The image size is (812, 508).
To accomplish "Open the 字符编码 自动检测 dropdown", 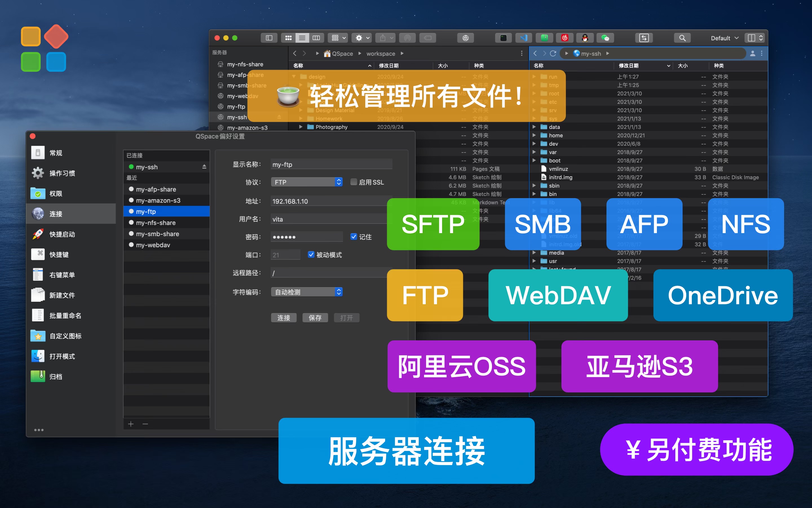I will [x=306, y=292].
